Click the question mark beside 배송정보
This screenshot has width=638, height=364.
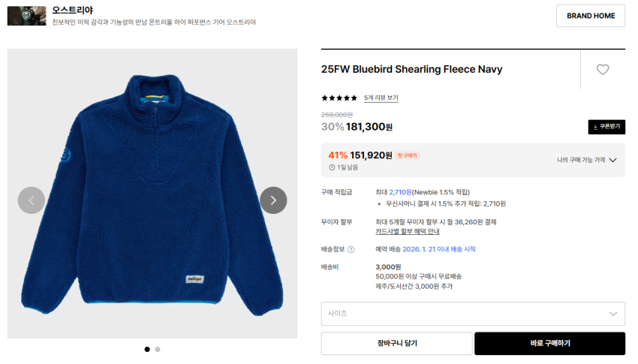coord(351,249)
